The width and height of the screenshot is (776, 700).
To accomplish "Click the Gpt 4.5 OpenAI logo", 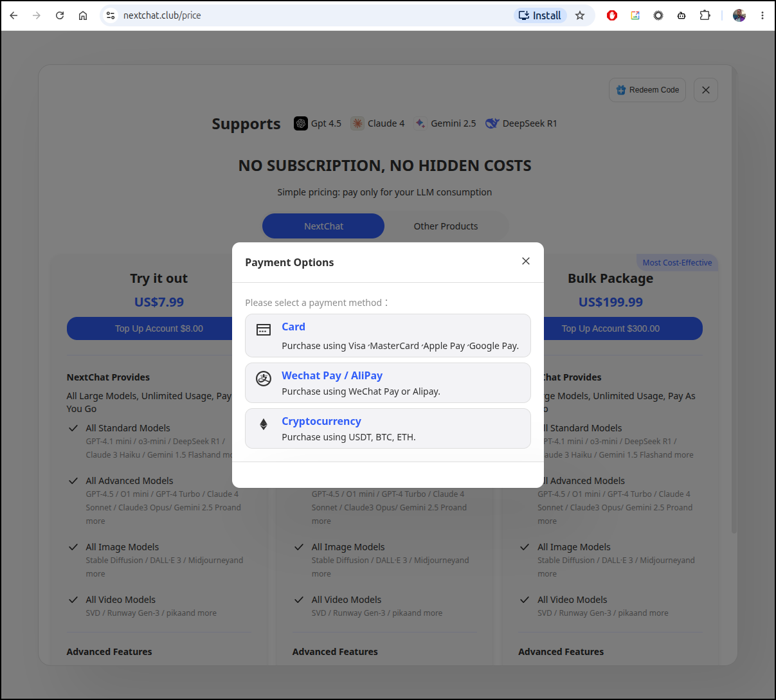I will click(x=301, y=123).
